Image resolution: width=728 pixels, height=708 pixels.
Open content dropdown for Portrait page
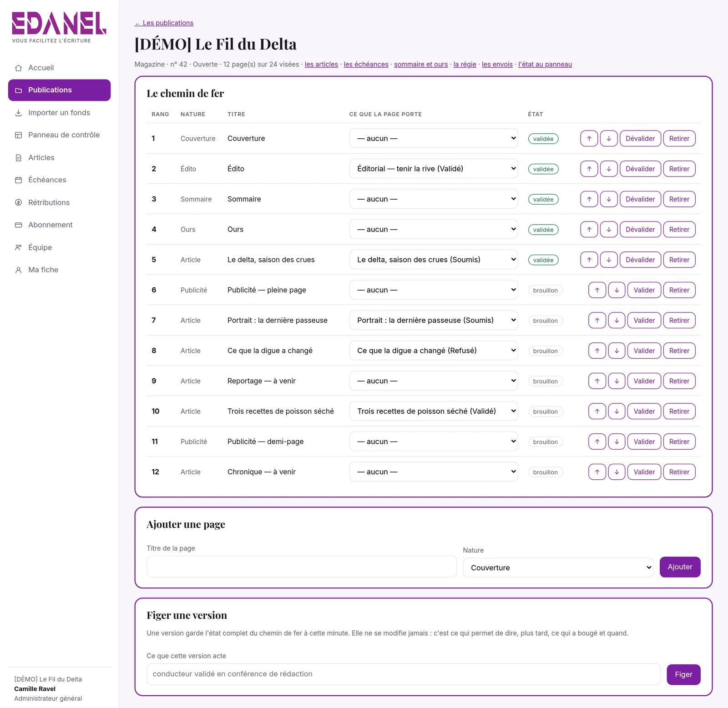tap(434, 320)
